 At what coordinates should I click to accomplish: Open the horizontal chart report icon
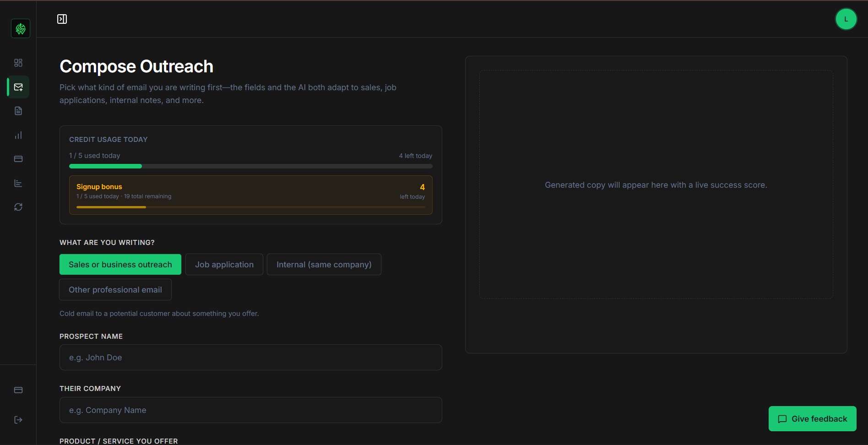pos(18,183)
